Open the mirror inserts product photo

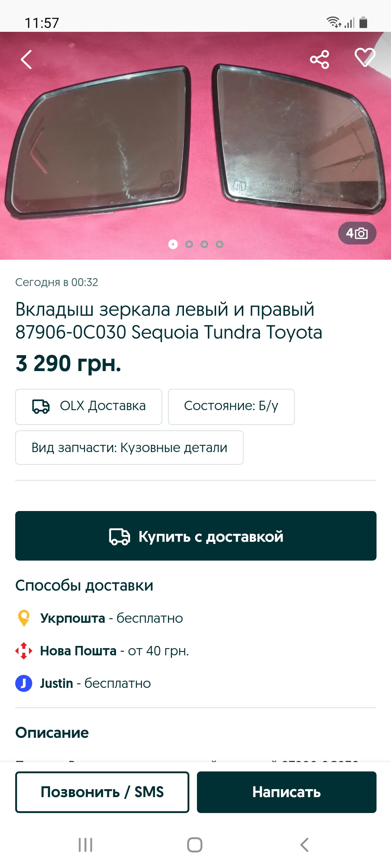pos(195,145)
